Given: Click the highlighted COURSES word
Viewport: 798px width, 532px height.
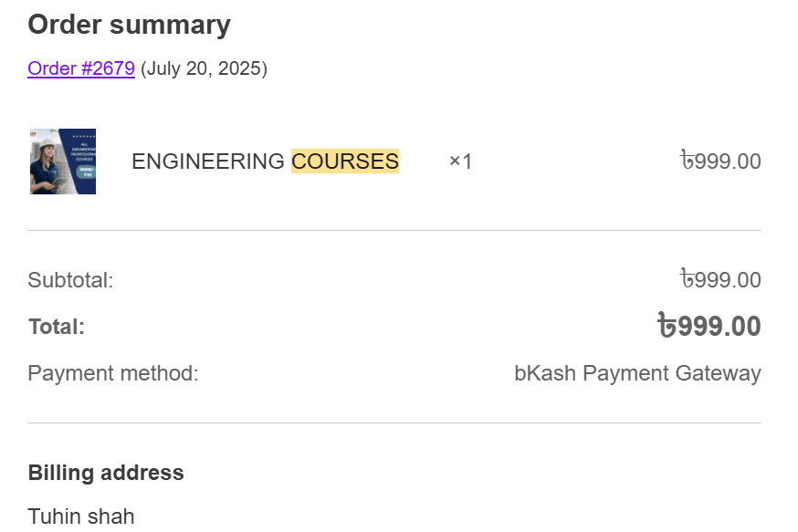Looking at the screenshot, I should click(x=345, y=162).
